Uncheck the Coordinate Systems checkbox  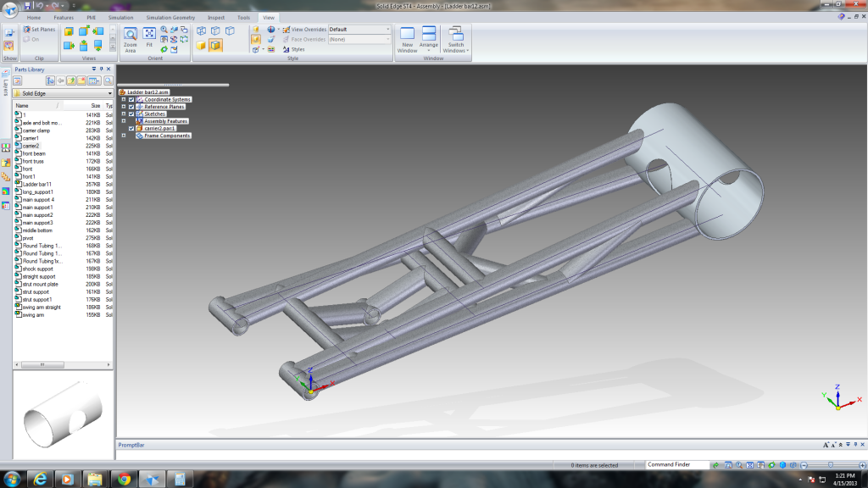pos(131,100)
